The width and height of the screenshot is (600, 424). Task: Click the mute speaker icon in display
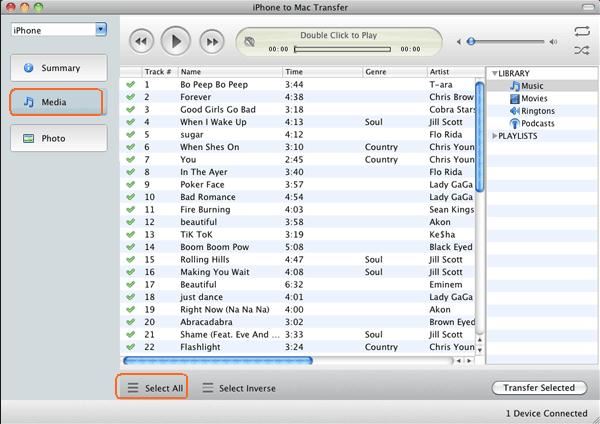click(249, 41)
